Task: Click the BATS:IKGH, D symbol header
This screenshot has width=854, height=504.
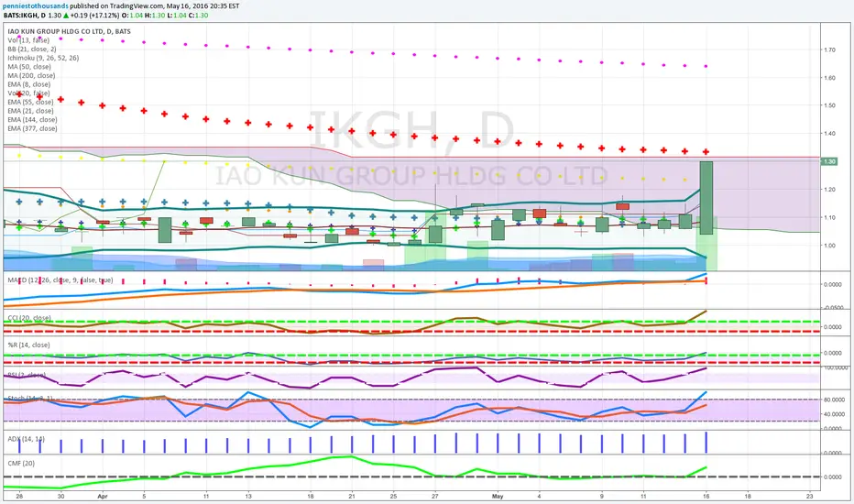Action: [25, 16]
